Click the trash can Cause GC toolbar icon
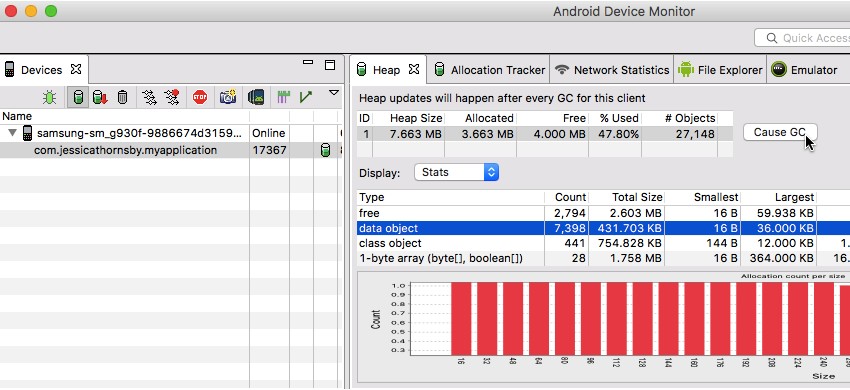The width and height of the screenshot is (850, 390). pyautogui.click(x=123, y=97)
